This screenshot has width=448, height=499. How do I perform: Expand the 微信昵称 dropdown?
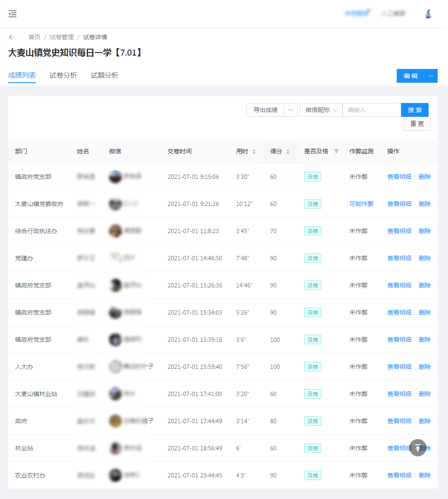click(321, 110)
